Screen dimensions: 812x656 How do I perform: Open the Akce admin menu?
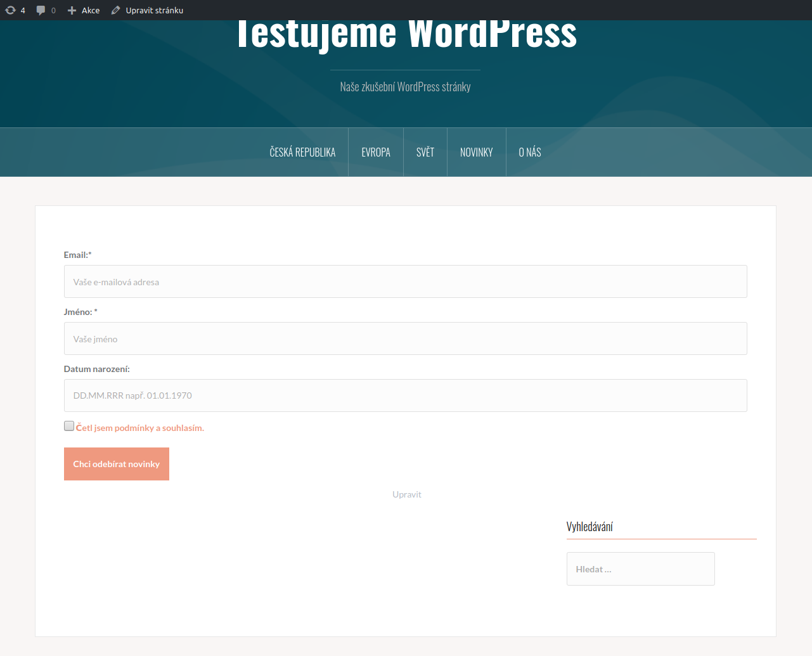pyautogui.click(x=84, y=10)
